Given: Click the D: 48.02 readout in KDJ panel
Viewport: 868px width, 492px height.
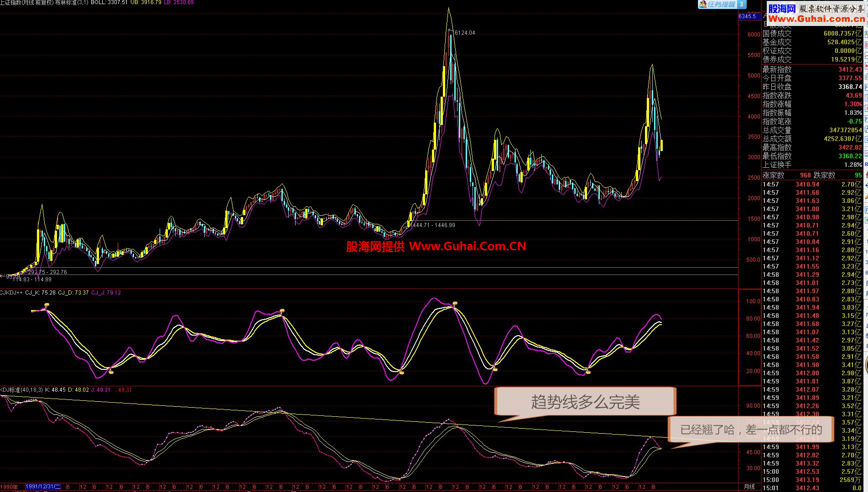Looking at the screenshot, I should point(78,390).
